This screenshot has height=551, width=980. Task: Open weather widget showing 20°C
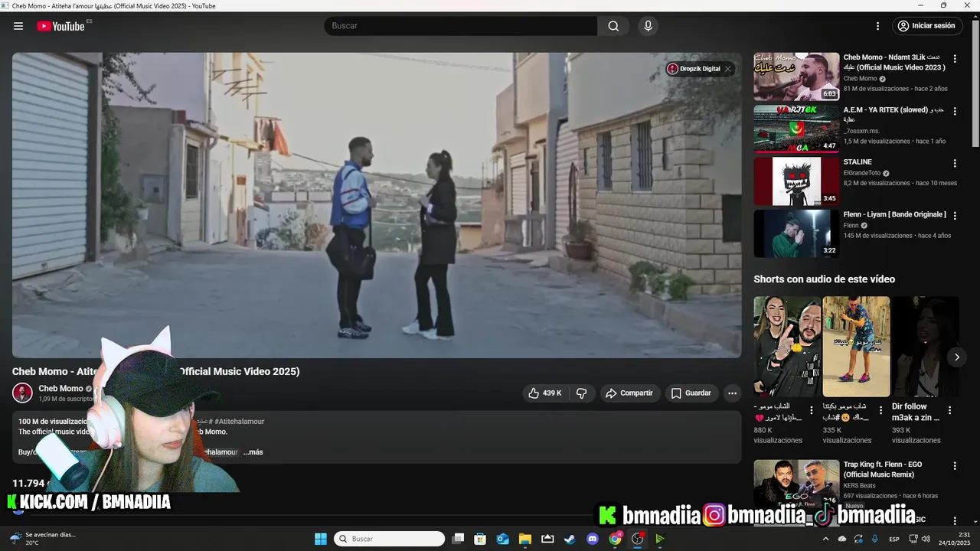[43, 539]
